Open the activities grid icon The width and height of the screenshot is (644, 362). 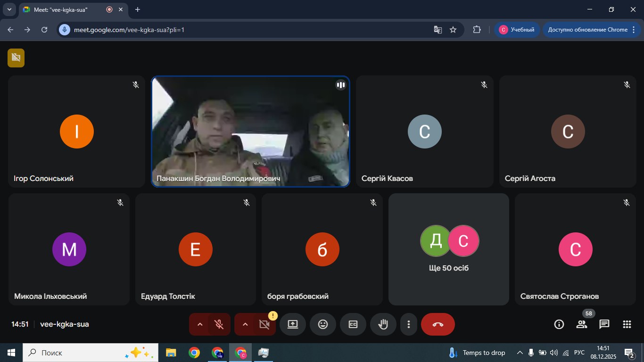click(x=627, y=324)
